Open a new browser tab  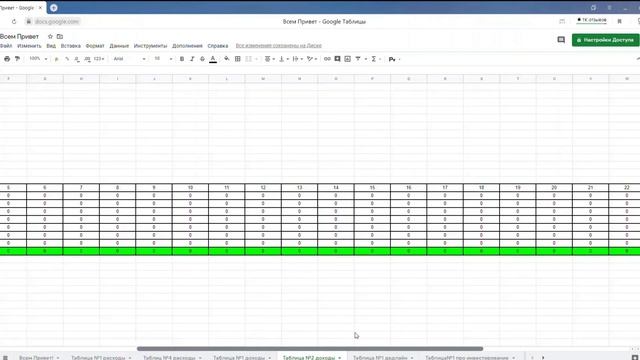(53, 8)
